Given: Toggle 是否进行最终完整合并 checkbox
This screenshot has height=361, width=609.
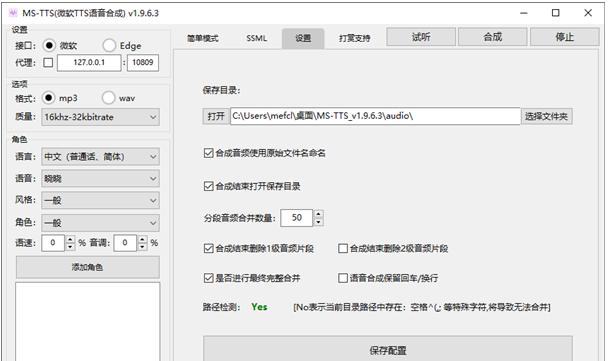Looking at the screenshot, I should 252,278.
